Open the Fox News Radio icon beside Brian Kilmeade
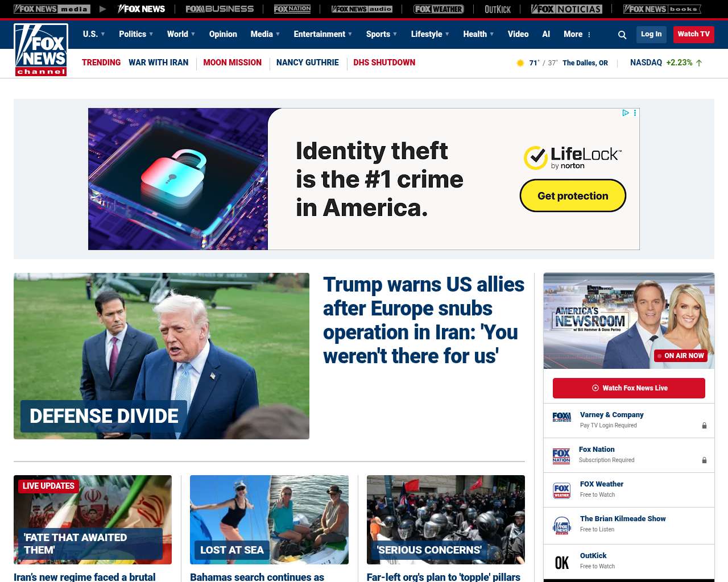 pyautogui.click(x=561, y=526)
